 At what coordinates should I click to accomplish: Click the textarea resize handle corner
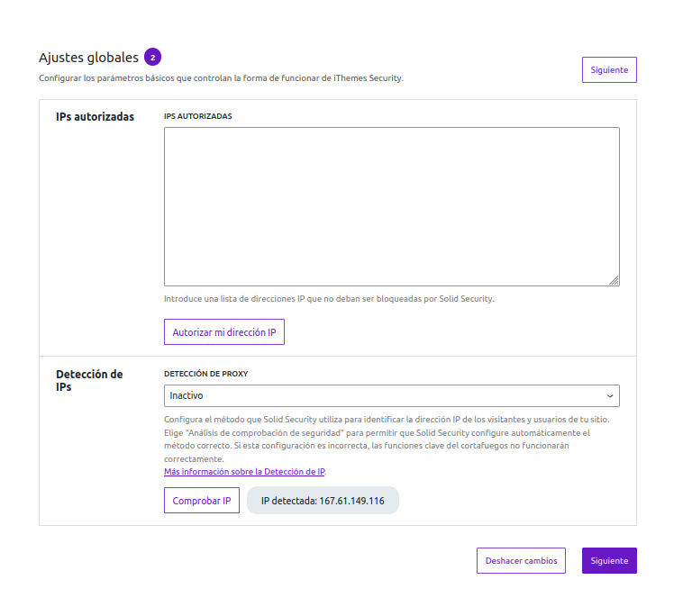[614, 280]
